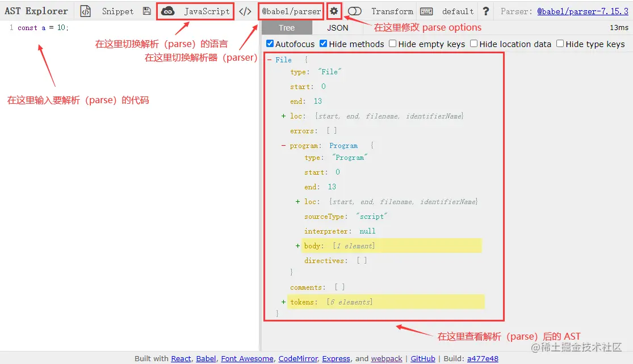
Task: Collapse the program node
Action: (283, 145)
